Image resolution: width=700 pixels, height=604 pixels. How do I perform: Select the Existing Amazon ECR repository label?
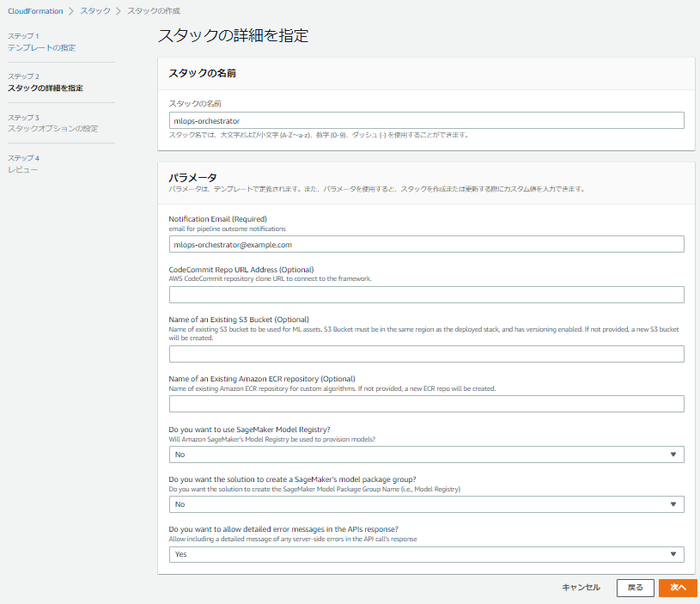coord(262,379)
